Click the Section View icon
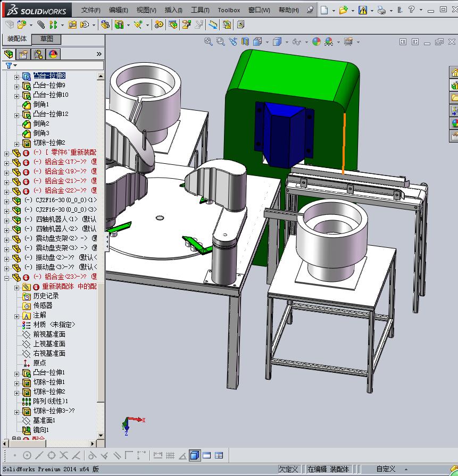 [245, 41]
